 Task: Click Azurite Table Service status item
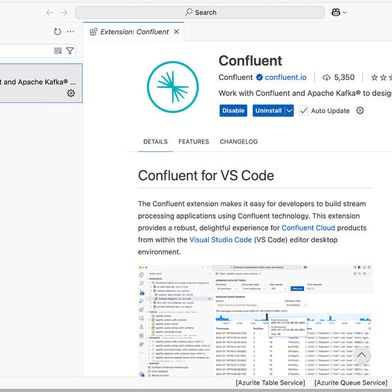(x=270, y=383)
